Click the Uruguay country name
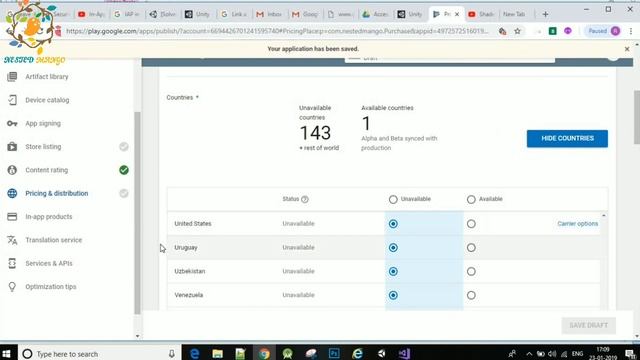The width and height of the screenshot is (640, 360). tap(186, 248)
